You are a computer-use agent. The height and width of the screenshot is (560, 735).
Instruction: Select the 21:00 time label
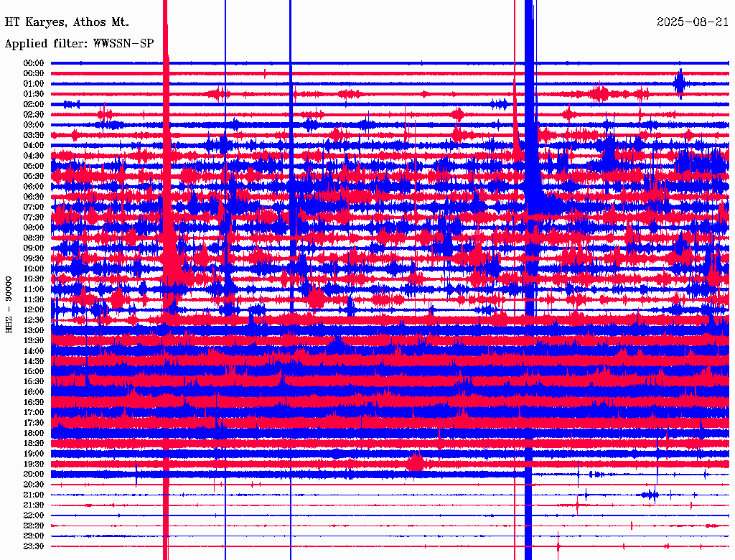click(34, 495)
